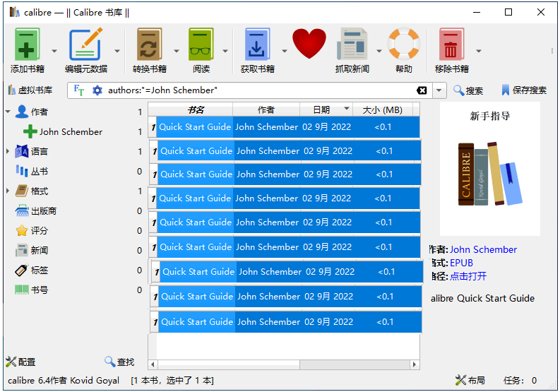Open the Read dropdown arrow
This screenshot has width=560, height=392.
pos(225,51)
